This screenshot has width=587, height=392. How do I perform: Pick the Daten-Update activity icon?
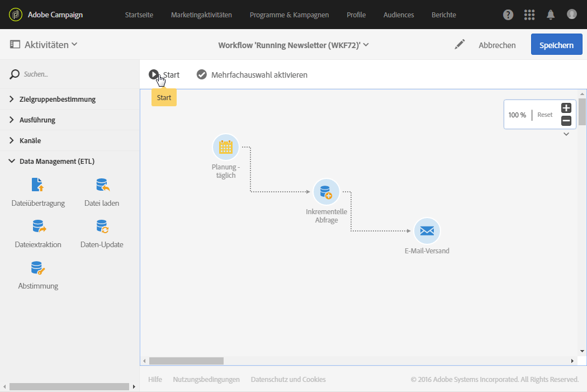pos(101,226)
